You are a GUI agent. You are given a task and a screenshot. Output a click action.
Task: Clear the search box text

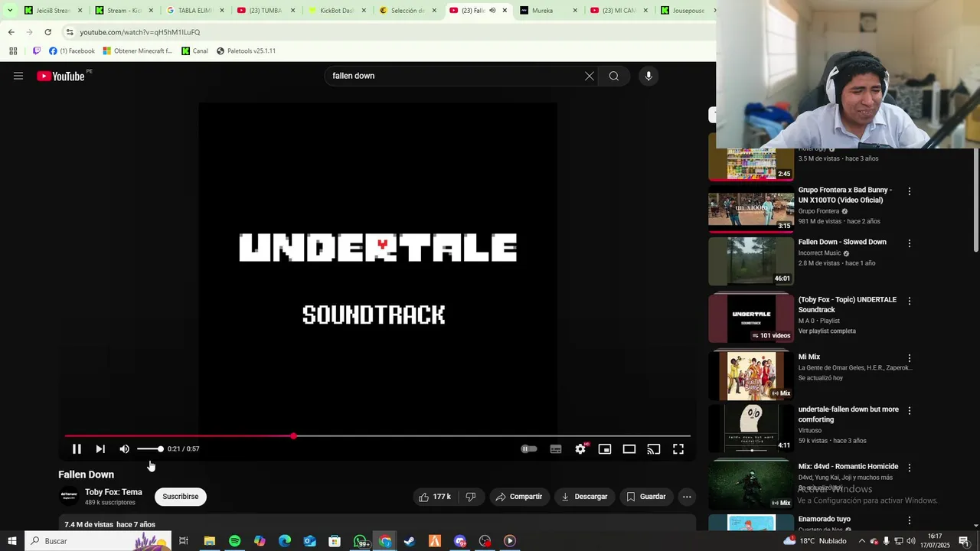[x=590, y=76]
